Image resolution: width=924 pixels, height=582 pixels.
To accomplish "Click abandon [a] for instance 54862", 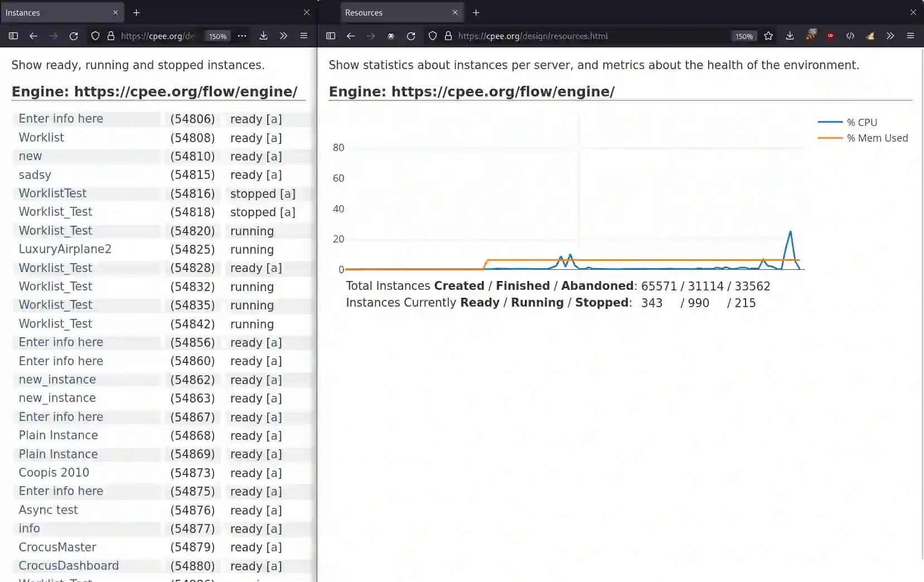I will 274,380.
